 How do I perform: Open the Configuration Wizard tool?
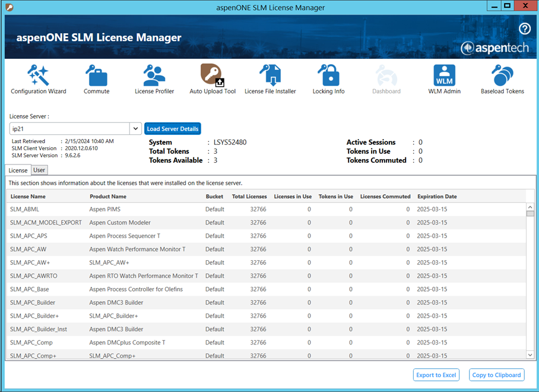pyautogui.click(x=38, y=79)
